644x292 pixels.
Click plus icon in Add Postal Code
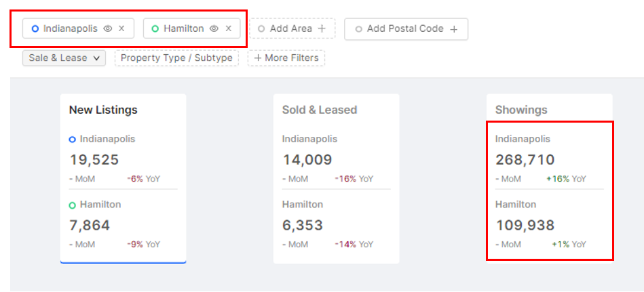[453, 29]
